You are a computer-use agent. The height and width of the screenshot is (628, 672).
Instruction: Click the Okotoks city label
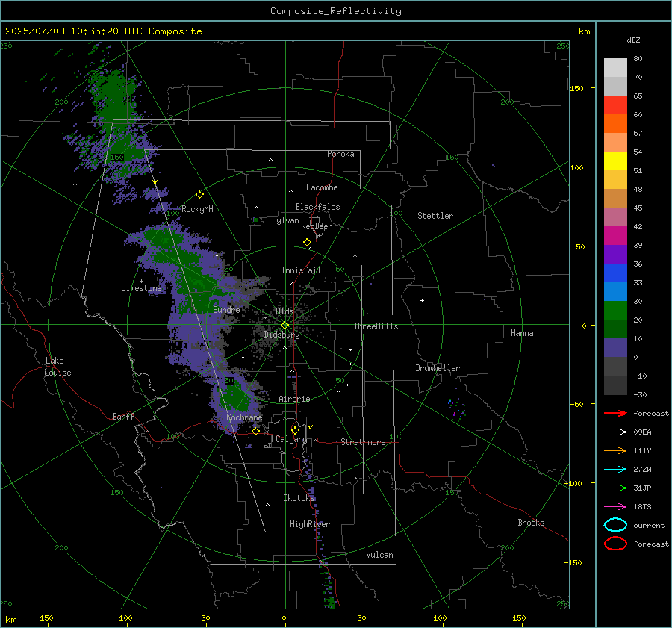[299, 498]
